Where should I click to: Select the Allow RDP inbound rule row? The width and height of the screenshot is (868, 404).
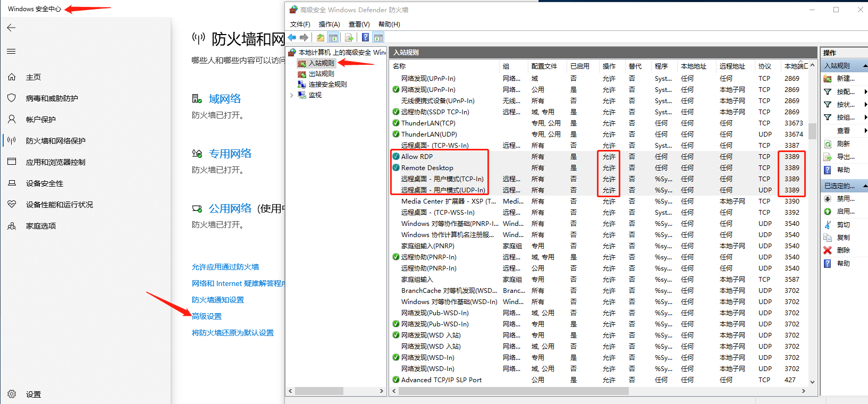click(600, 157)
